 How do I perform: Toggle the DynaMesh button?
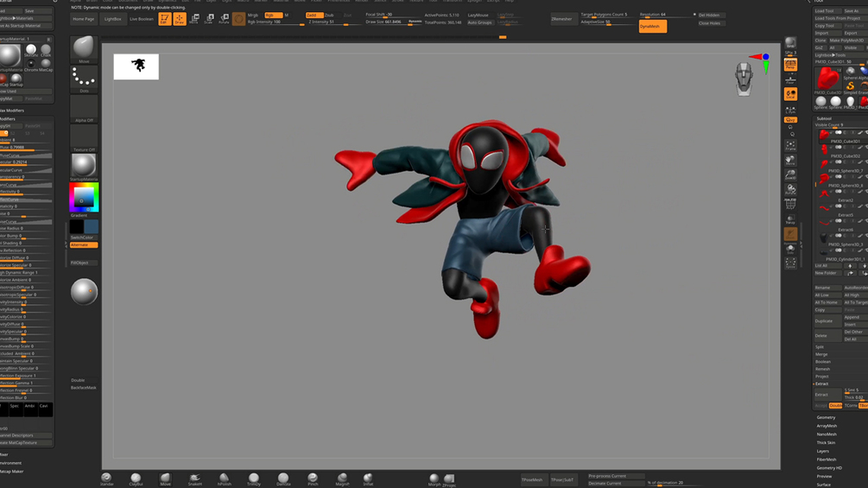(x=653, y=26)
